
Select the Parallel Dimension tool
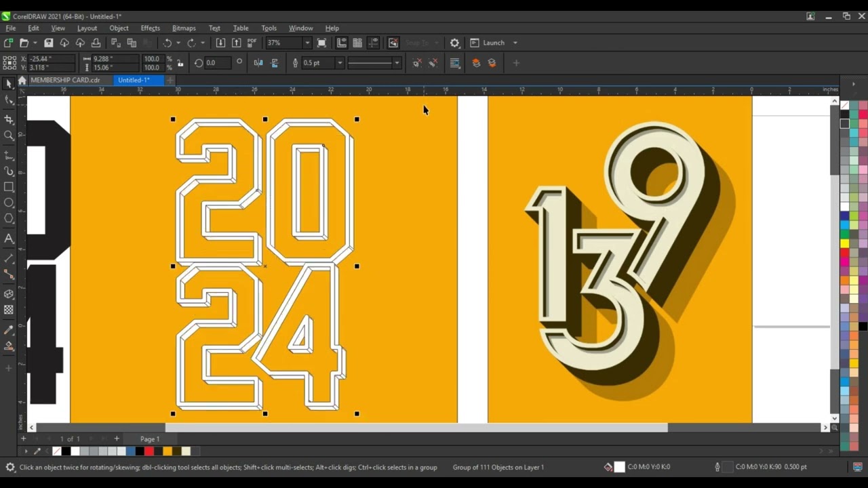pyautogui.click(x=9, y=259)
